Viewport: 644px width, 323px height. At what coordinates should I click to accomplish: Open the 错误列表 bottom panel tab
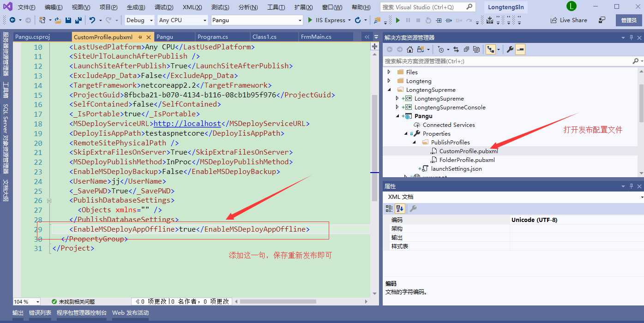point(40,313)
